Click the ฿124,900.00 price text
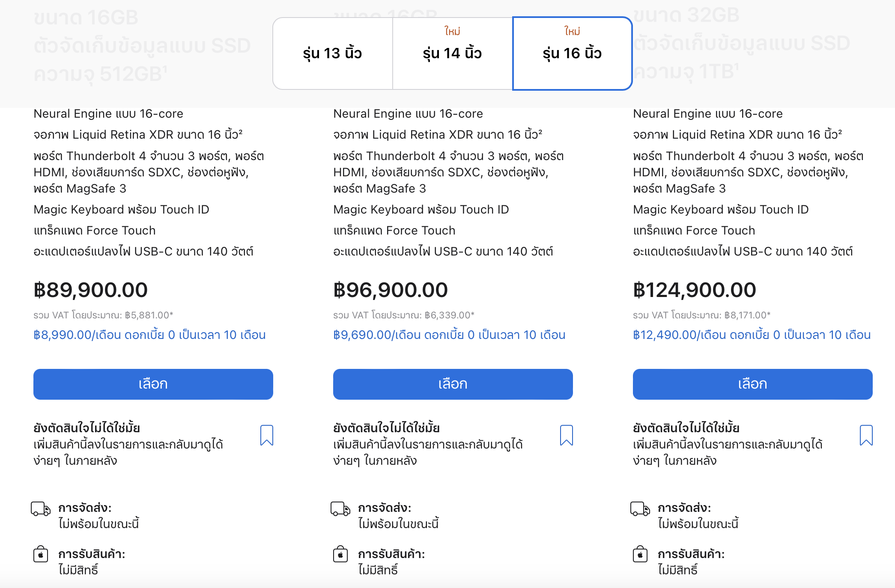This screenshot has width=895, height=588. coord(694,290)
